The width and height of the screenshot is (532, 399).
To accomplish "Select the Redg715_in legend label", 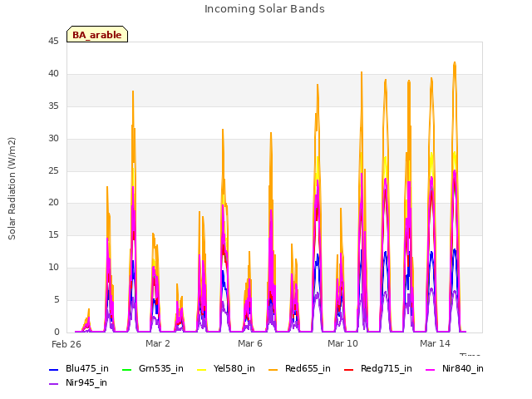I will pyautogui.click(x=387, y=369).
